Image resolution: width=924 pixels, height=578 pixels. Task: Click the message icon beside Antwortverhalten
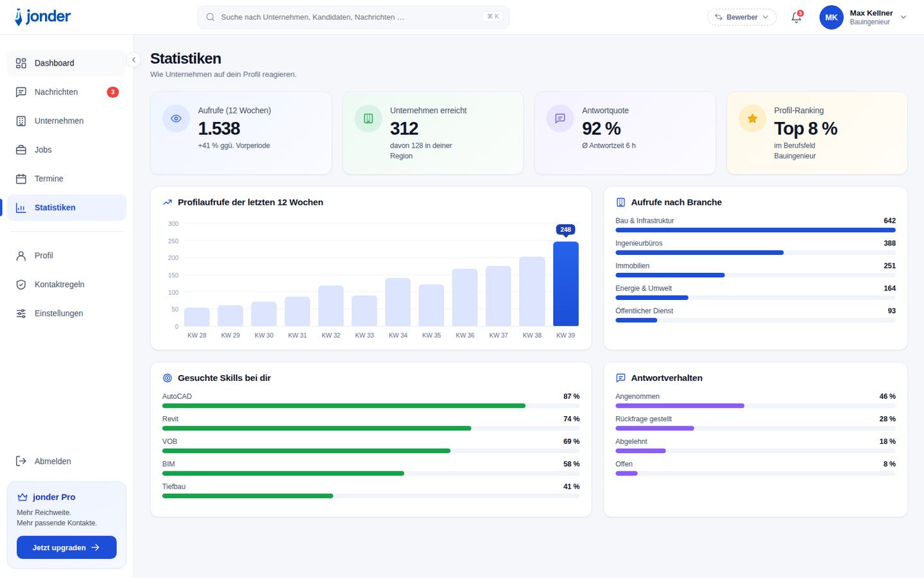[620, 378]
